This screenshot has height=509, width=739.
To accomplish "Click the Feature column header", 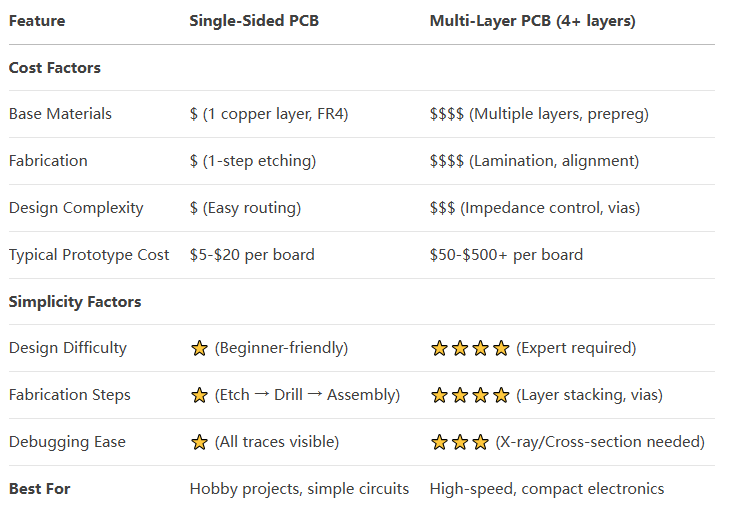I will pyautogui.click(x=37, y=21).
